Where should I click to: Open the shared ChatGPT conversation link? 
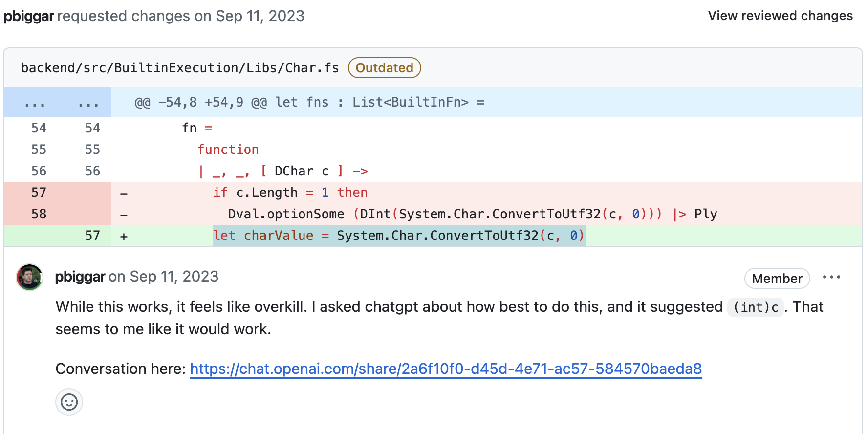(x=446, y=369)
